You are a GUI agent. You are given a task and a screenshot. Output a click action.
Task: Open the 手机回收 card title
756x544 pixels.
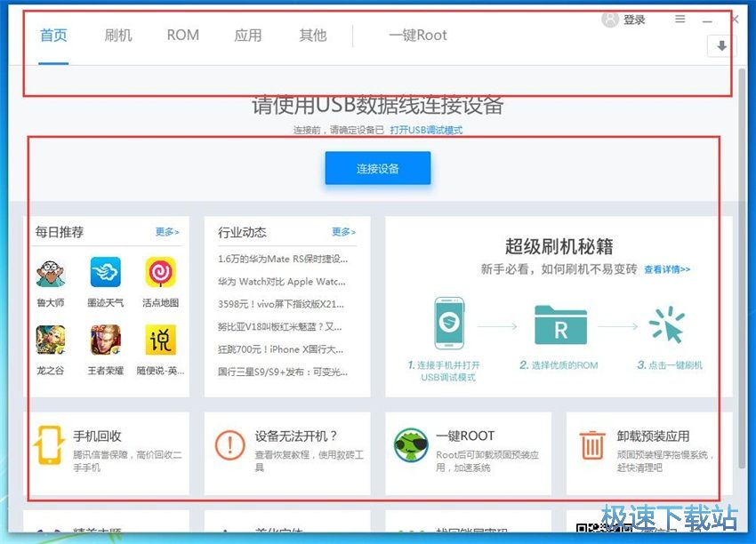[x=97, y=436]
